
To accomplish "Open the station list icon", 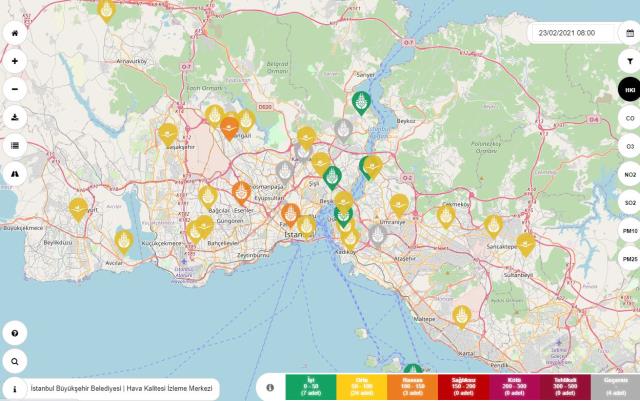I will pyautogui.click(x=15, y=145).
